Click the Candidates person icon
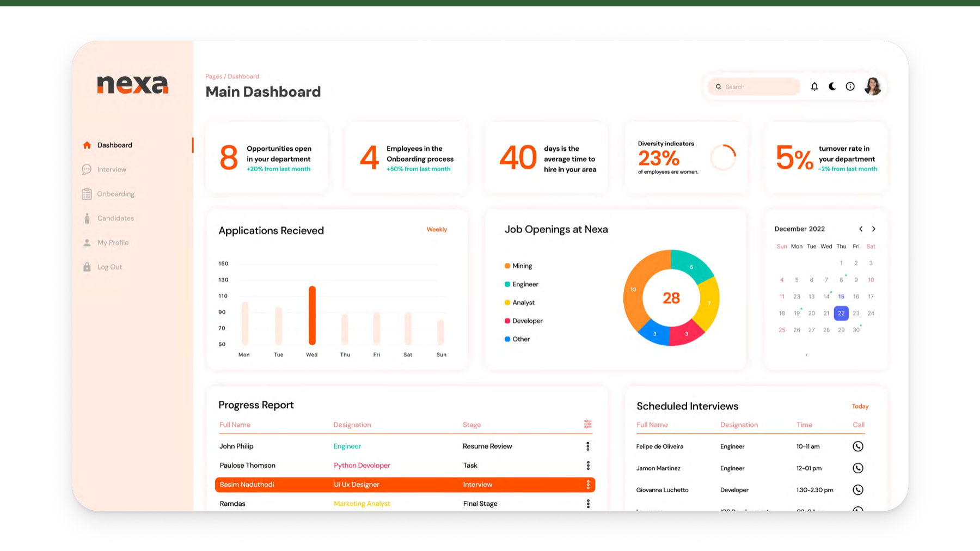The height and width of the screenshot is (551, 980). 87,218
